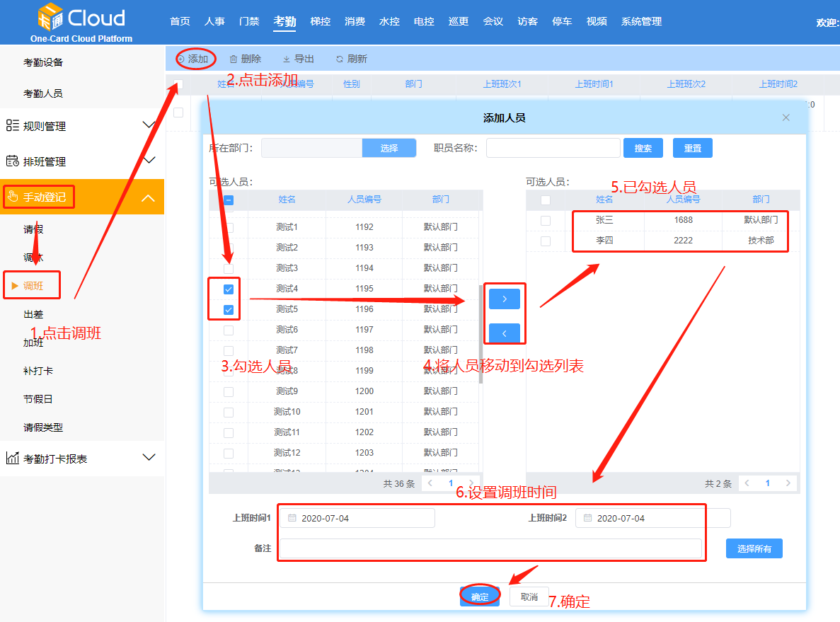This screenshot has width=840, height=622.
Task: Check the checkbox for 张三
Action: [545, 220]
